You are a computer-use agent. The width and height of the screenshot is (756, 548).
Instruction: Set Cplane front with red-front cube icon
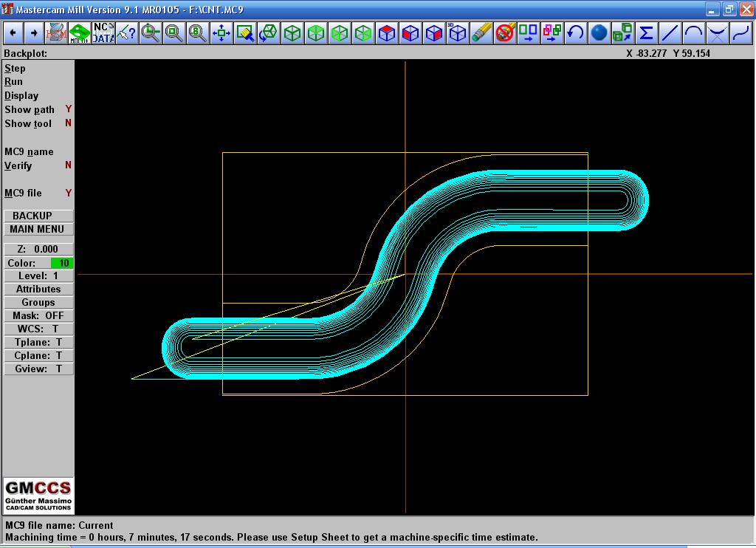point(410,32)
